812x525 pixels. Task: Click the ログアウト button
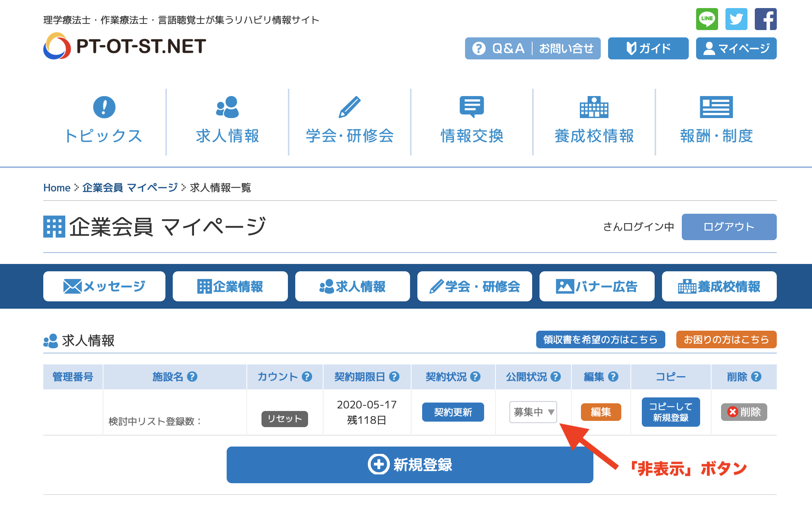tap(729, 227)
